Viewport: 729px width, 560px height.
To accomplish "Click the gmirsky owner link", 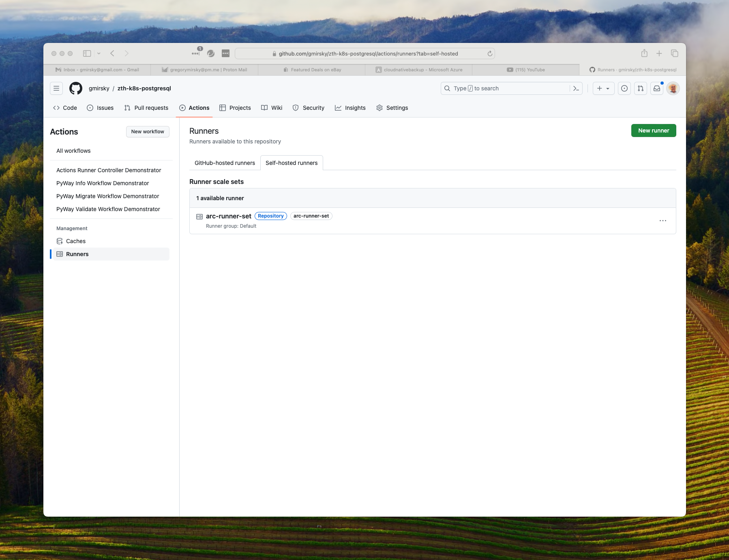I will tap(99, 88).
